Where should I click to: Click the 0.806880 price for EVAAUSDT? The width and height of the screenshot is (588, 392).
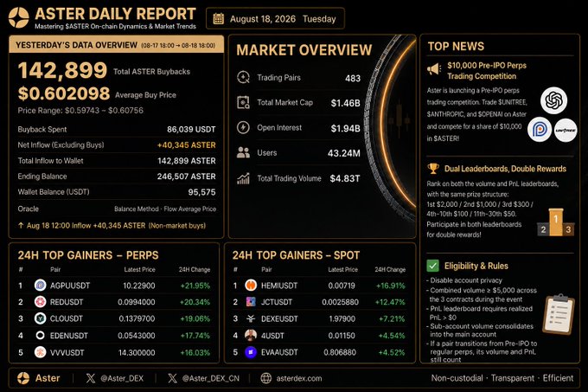[x=340, y=352]
